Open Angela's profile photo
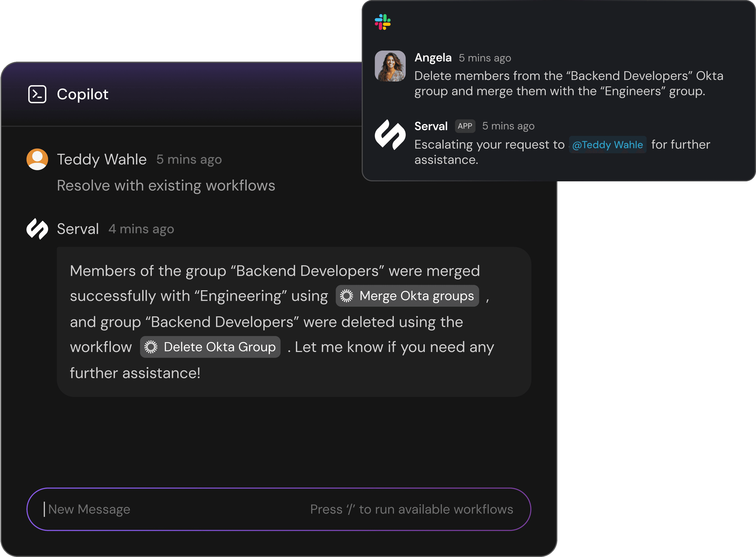756x557 pixels. [390, 66]
